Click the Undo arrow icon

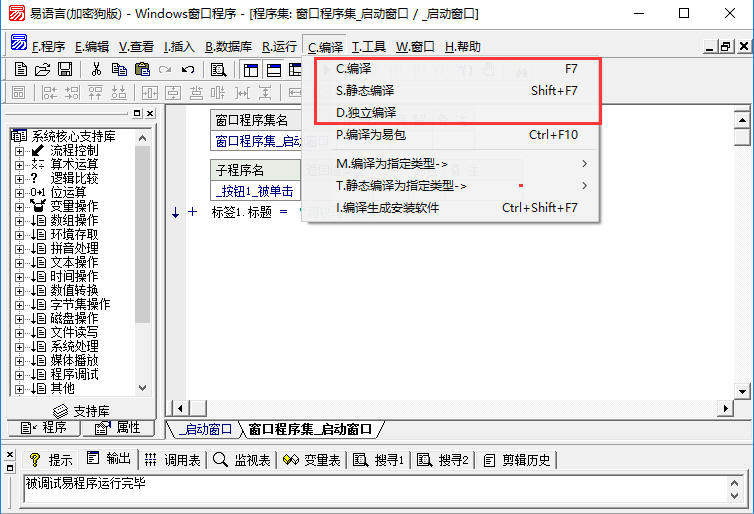pos(188,69)
